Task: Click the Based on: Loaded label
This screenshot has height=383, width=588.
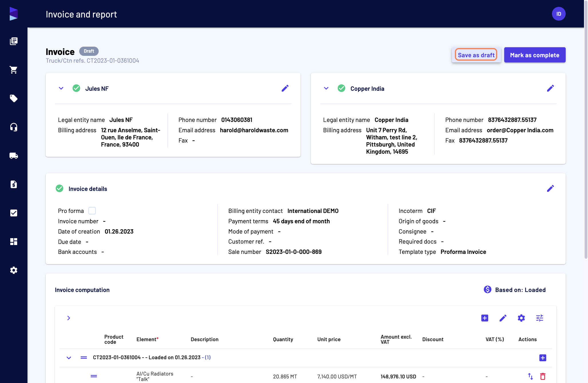Action: pyautogui.click(x=521, y=290)
